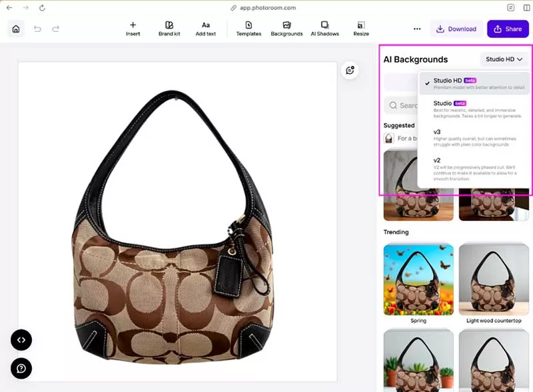Open the Templates panel

click(x=249, y=29)
